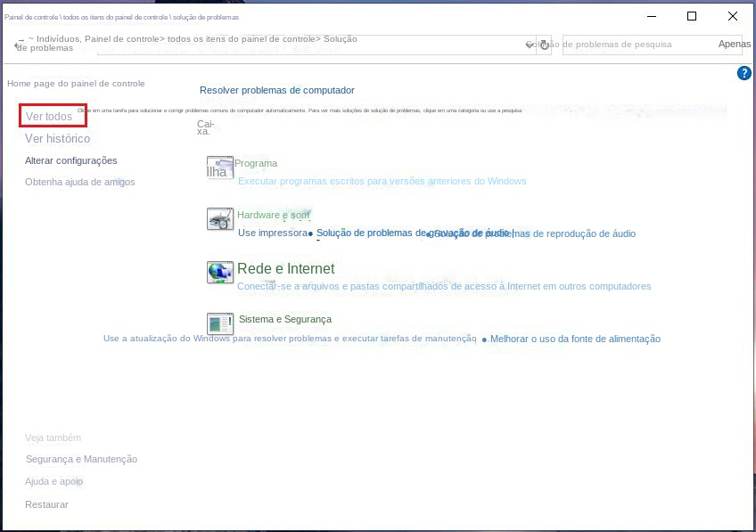The width and height of the screenshot is (756, 532).
Task: Open the blue help question mark icon
Action: click(744, 73)
